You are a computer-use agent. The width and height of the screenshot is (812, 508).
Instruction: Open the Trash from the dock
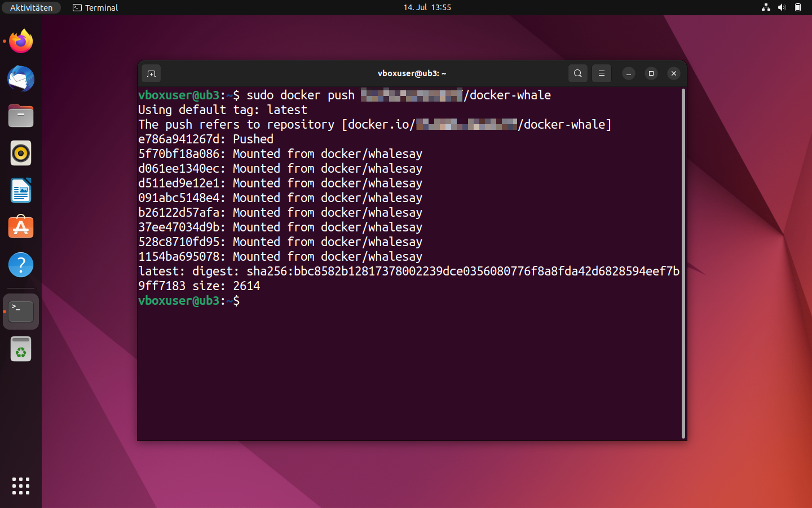(x=21, y=349)
